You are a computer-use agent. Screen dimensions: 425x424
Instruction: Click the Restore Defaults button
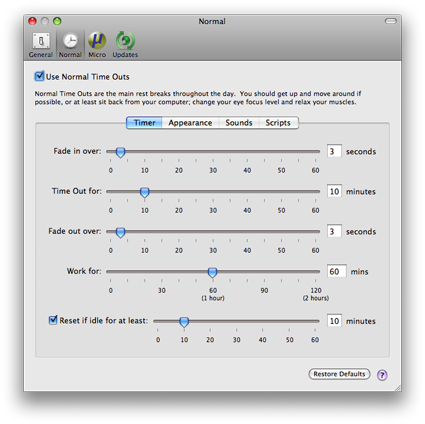339,374
